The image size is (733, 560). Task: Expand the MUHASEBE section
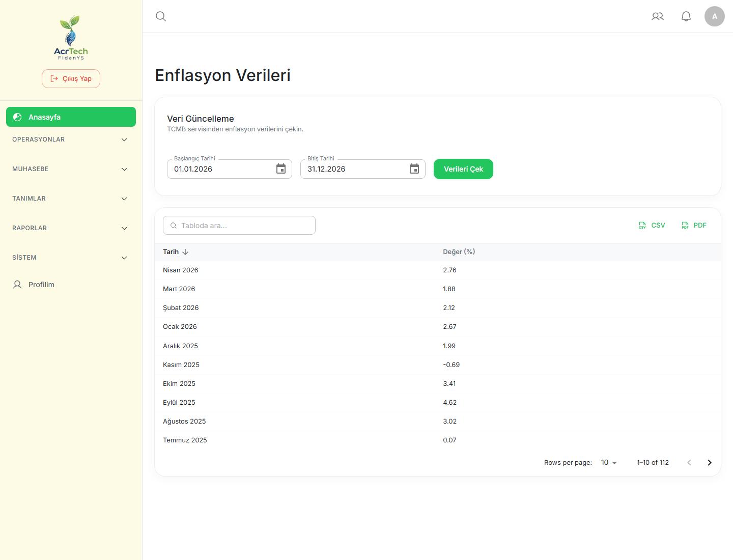71,169
